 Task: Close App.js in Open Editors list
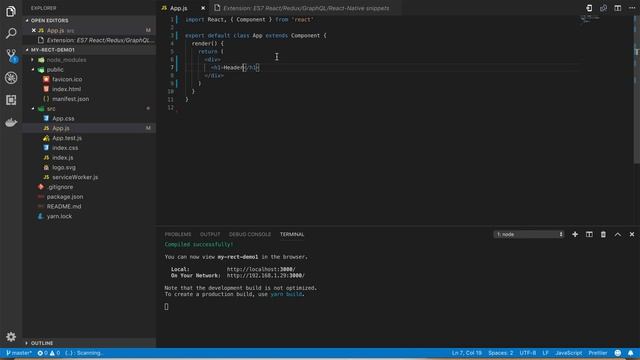[34, 30]
